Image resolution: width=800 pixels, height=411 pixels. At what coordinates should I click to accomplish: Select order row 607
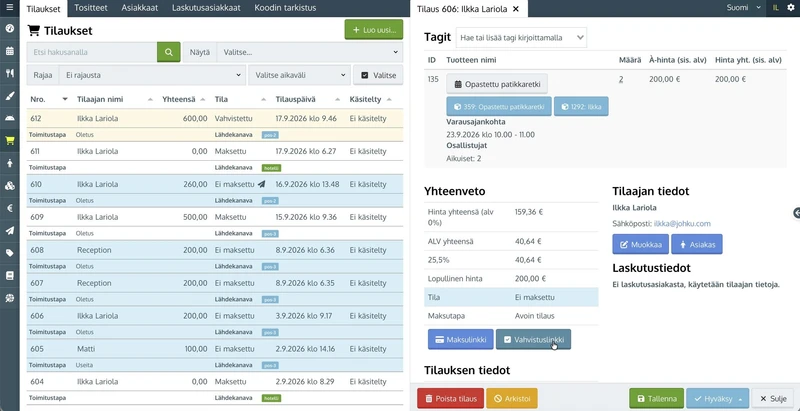coord(215,283)
